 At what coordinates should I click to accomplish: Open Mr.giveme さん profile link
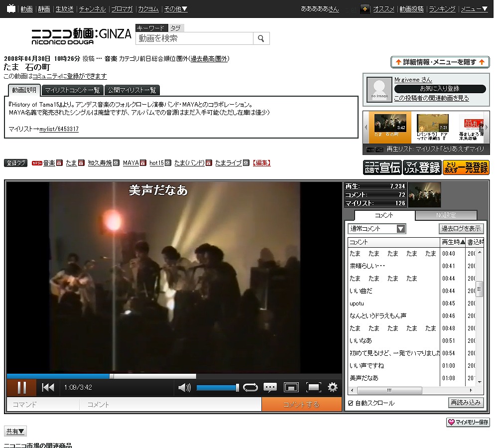point(413,80)
